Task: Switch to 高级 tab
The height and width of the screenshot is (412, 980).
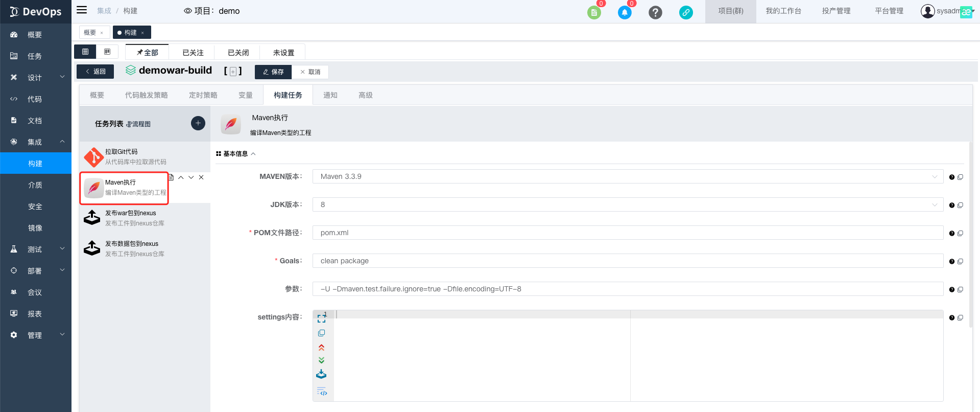Action: (x=366, y=95)
